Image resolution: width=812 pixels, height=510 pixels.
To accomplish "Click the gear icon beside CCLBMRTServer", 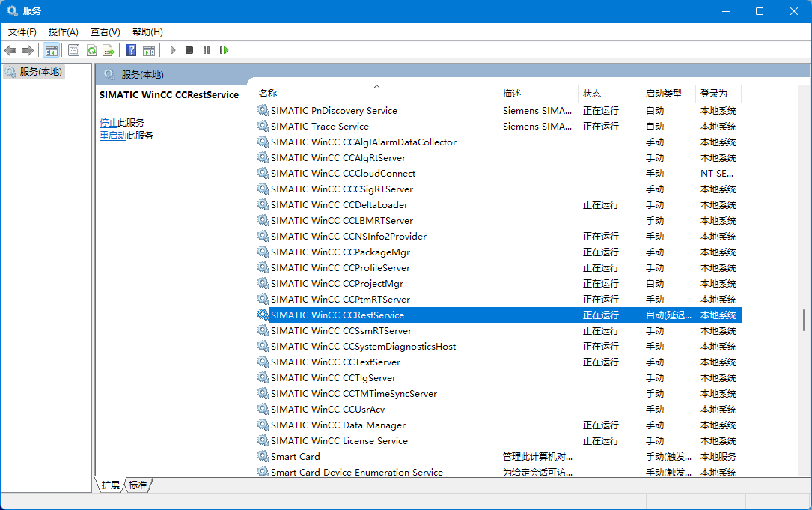I will click(263, 220).
